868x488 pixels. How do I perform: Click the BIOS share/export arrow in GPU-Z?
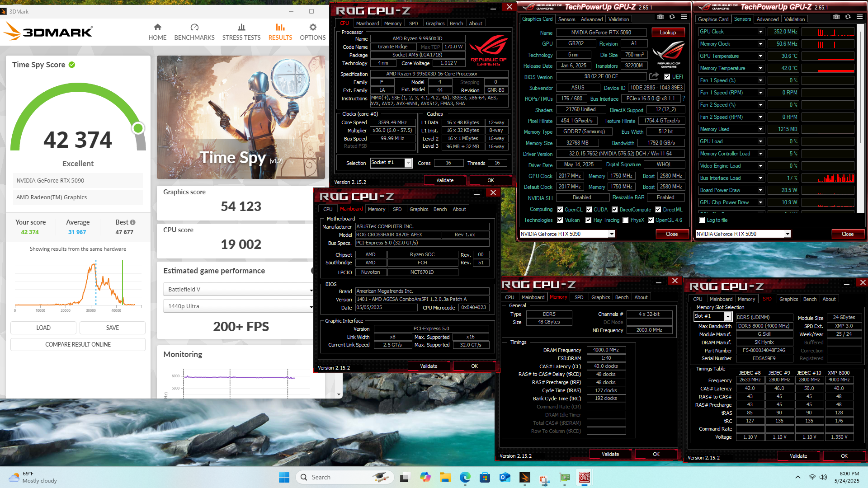(x=654, y=76)
